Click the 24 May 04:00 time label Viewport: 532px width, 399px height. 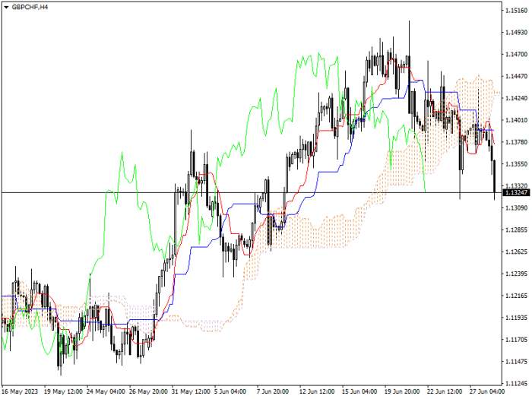pos(106,391)
